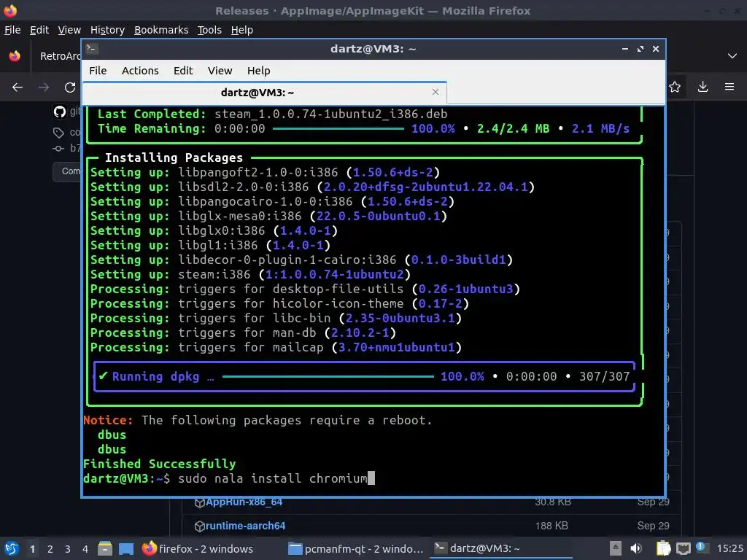This screenshot has height=560, width=747.
Task: Launch the file manager from the taskbar quicklaunch
Action: pyautogui.click(x=105, y=548)
